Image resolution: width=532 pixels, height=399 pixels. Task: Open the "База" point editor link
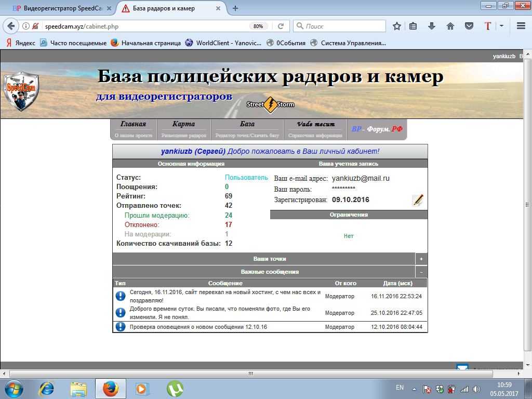pyautogui.click(x=247, y=124)
